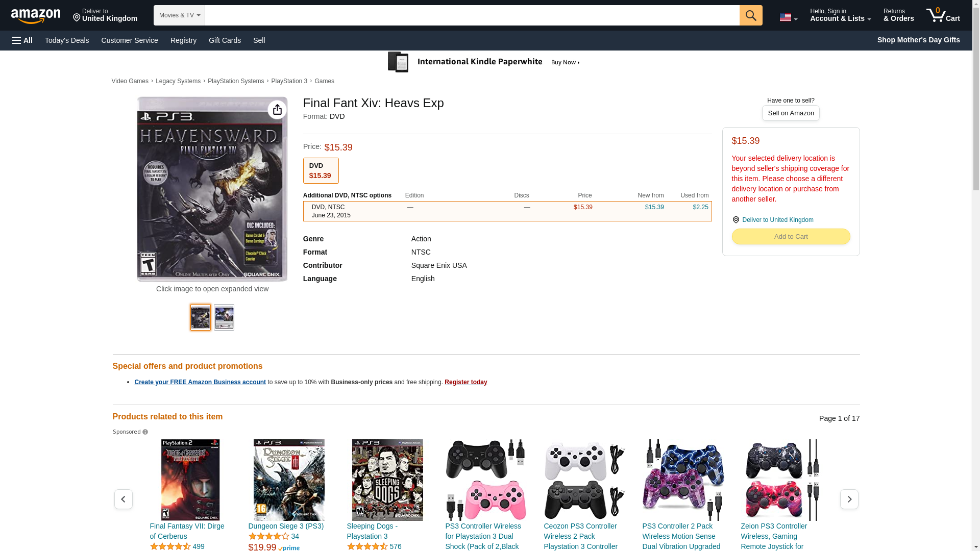Open the All hamburger menu
Image resolution: width=980 pixels, height=551 pixels.
(x=22, y=40)
